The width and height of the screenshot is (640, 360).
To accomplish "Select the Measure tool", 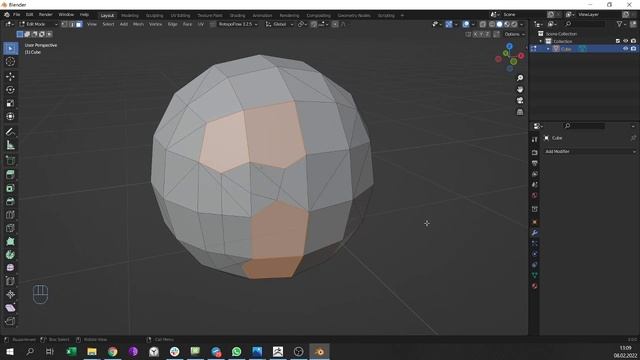I will click(10, 145).
